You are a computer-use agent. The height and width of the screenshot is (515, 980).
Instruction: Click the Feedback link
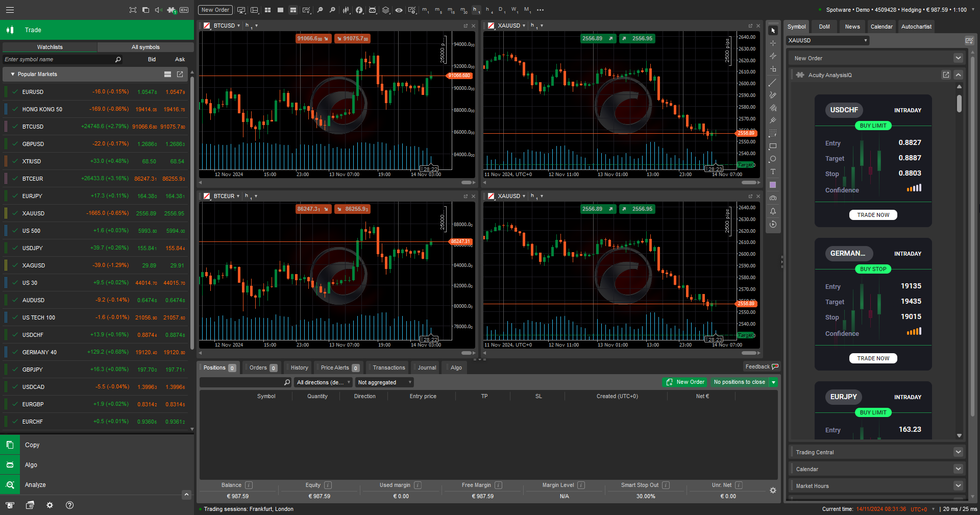pos(762,366)
